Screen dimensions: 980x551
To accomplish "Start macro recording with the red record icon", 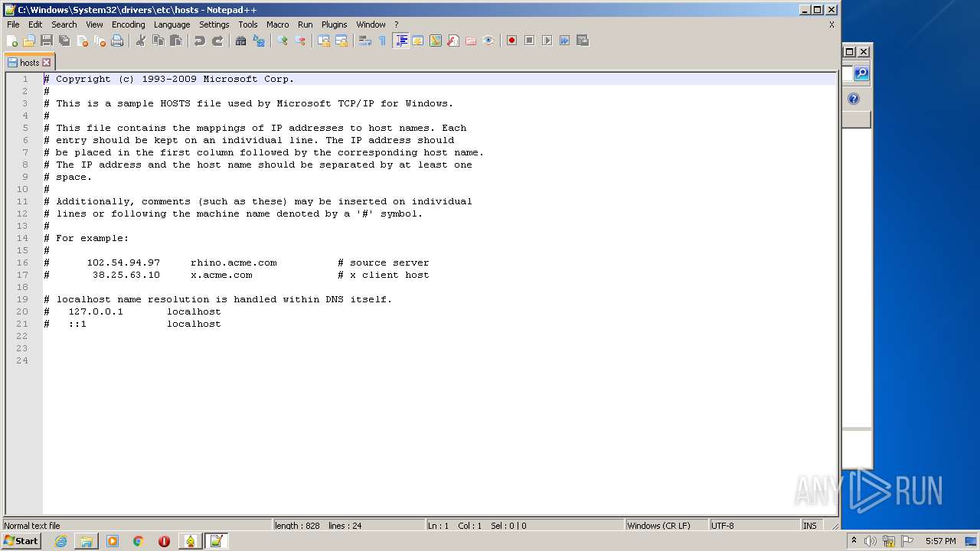I will coord(512,41).
